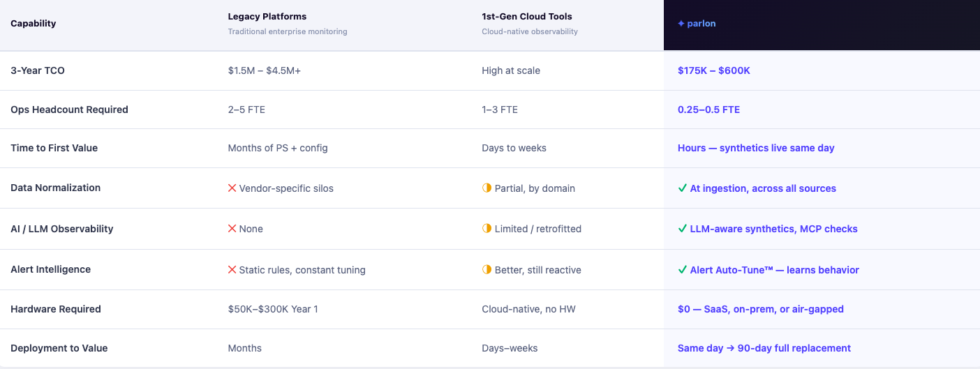The image size is (980, 369).
Task: Click half-circle icon beside Limited / retrofitted
Action: coord(487,229)
